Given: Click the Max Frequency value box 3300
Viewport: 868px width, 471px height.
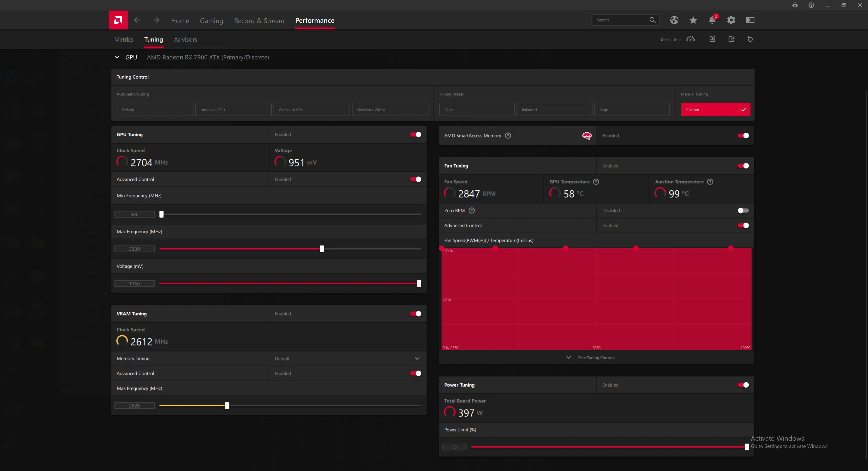Looking at the screenshot, I should point(134,249).
